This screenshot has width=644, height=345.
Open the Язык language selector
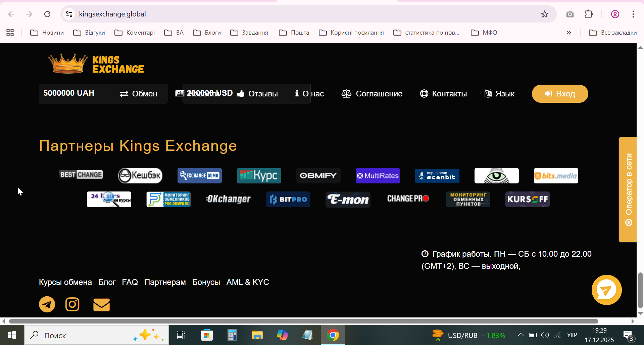(499, 94)
